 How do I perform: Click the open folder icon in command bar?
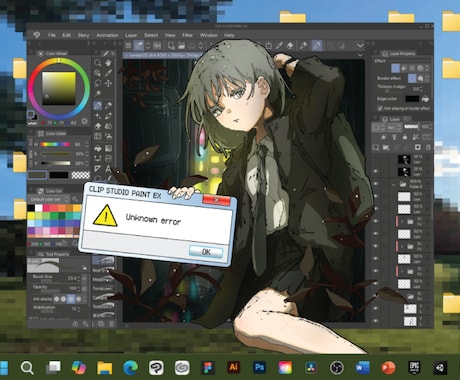click(x=181, y=46)
